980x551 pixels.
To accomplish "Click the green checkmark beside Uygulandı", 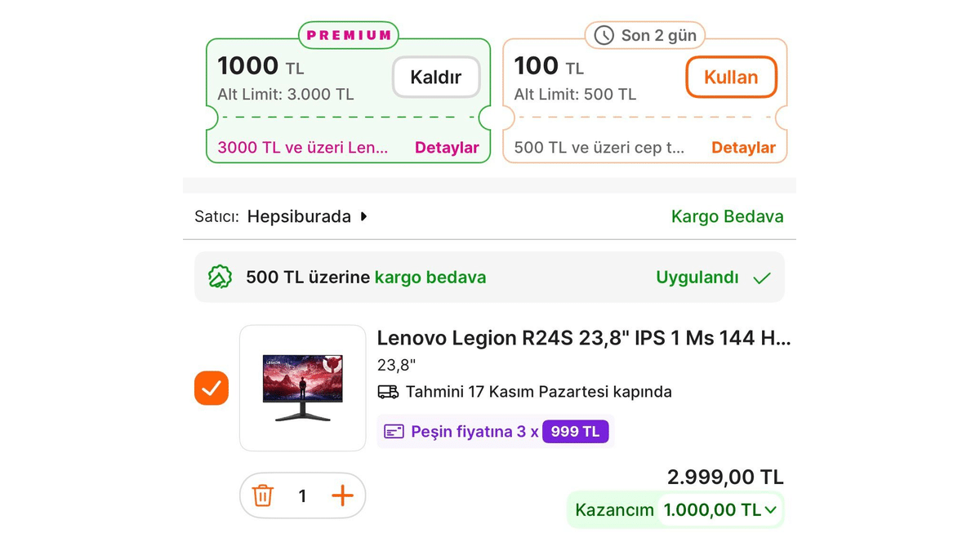I will pyautogui.click(x=761, y=277).
